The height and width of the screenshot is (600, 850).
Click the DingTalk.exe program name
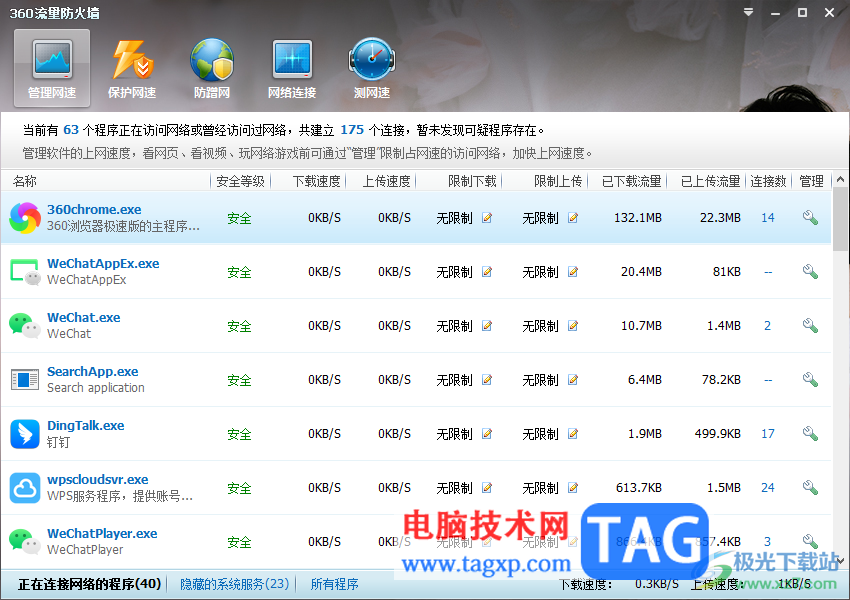[x=86, y=425]
